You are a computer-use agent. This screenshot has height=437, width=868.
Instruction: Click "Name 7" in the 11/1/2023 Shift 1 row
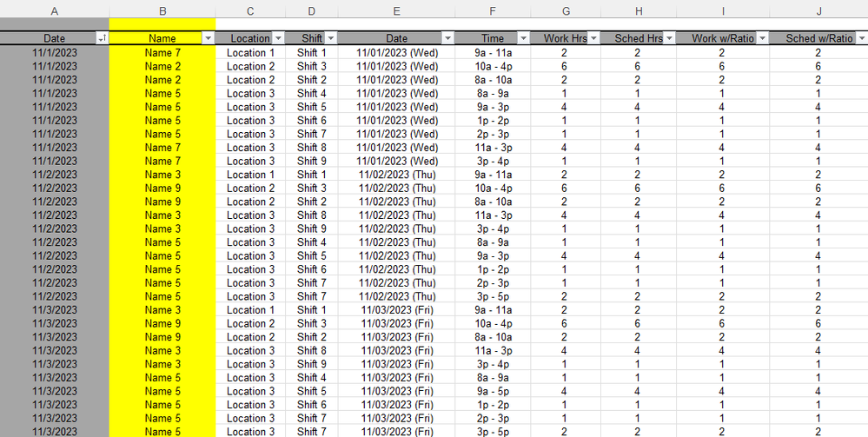pos(162,53)
